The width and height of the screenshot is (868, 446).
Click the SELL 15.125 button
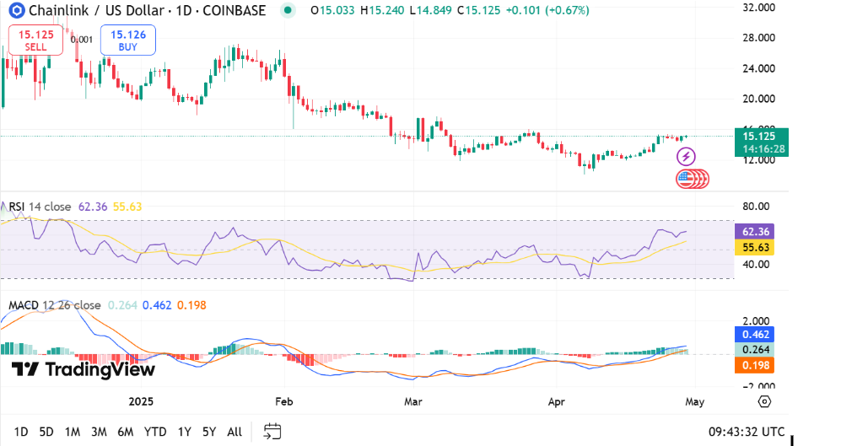36,40
